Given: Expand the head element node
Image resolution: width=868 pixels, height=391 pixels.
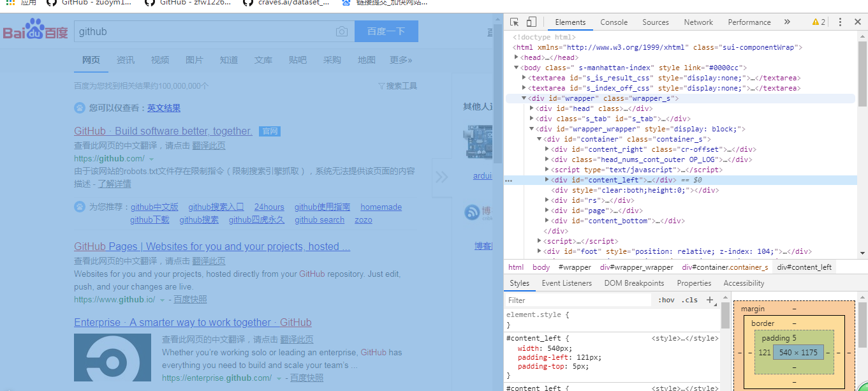Looking at the screenshot, I should pos(517,57).
